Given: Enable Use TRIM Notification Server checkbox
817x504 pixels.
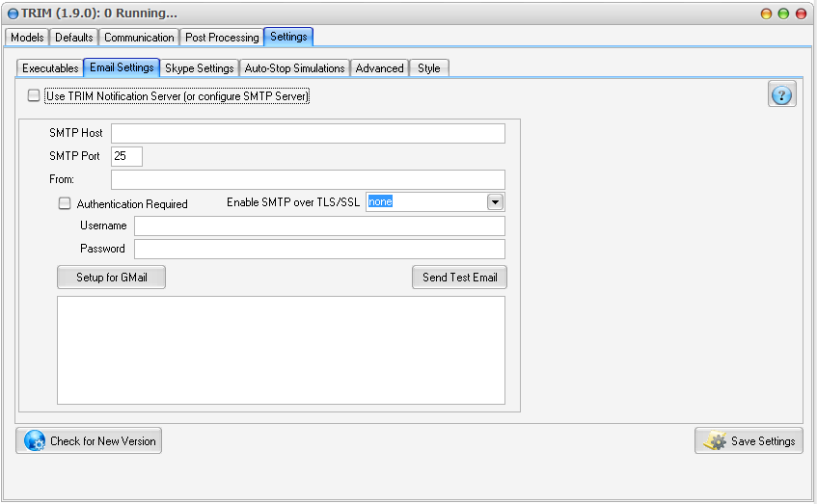Looking at the screenshot, I should [x=35, y=95].
